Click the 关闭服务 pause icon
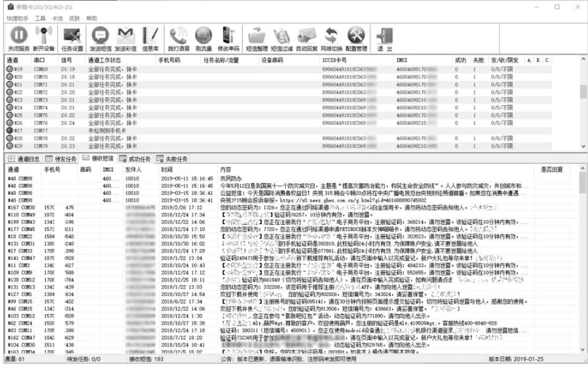This screenshot has height=366, width=588. [x=19, y=35]
